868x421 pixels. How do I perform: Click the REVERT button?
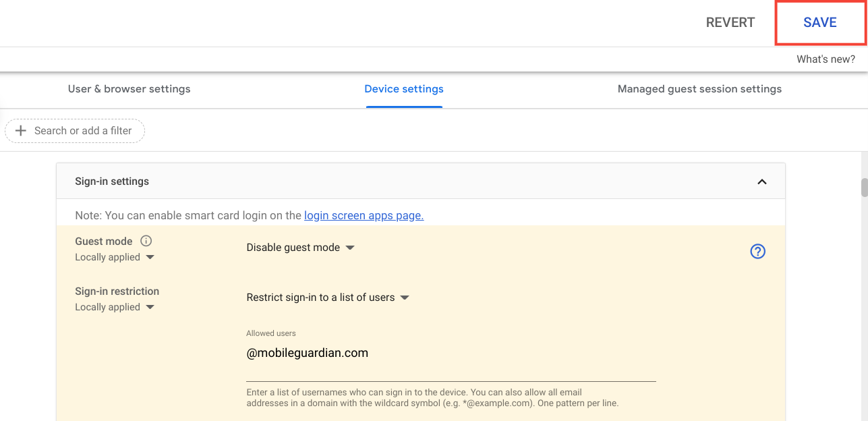[730, 23]
